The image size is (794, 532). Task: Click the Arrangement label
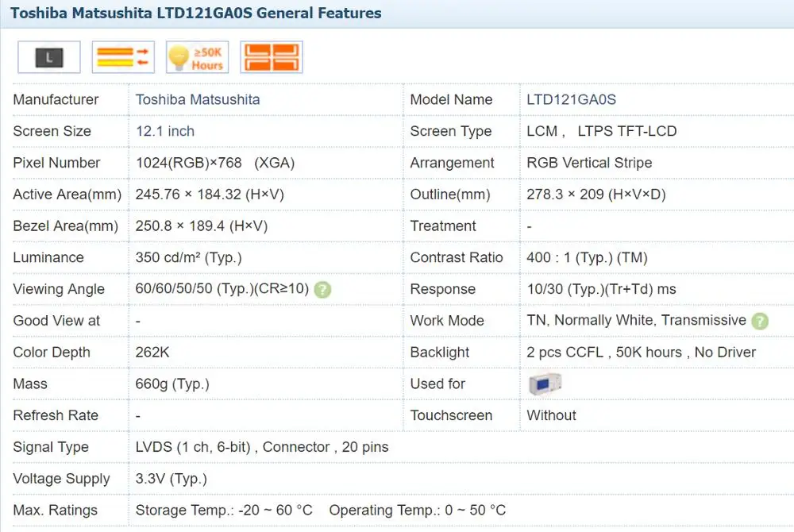click(452, 163)
